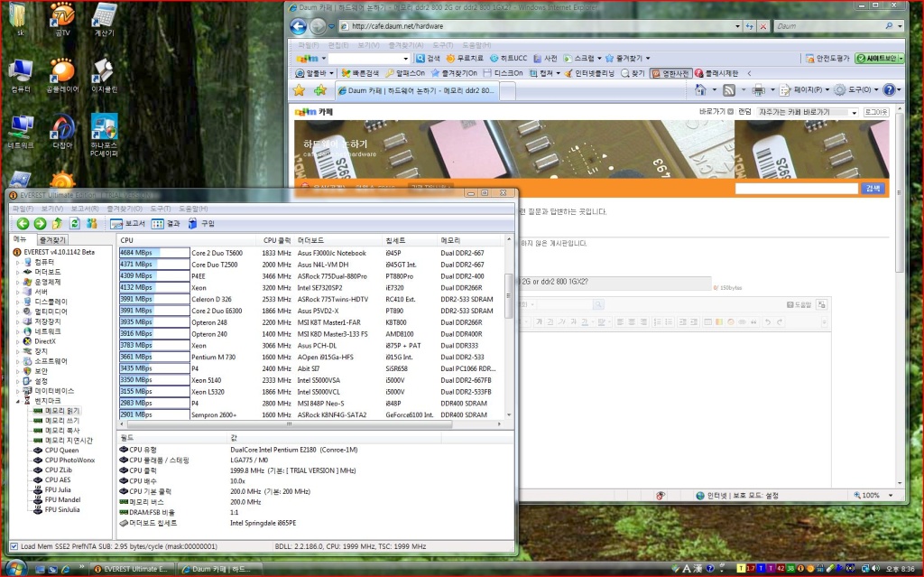Click the Internet Explorer back button

tap(299, 26)
